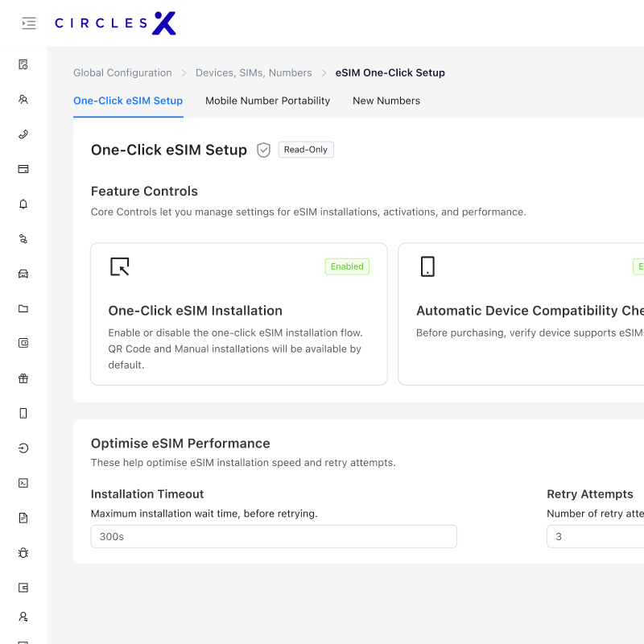Open the notifications bell sidebar icon

pyautogui.click(x=23, y=204)
